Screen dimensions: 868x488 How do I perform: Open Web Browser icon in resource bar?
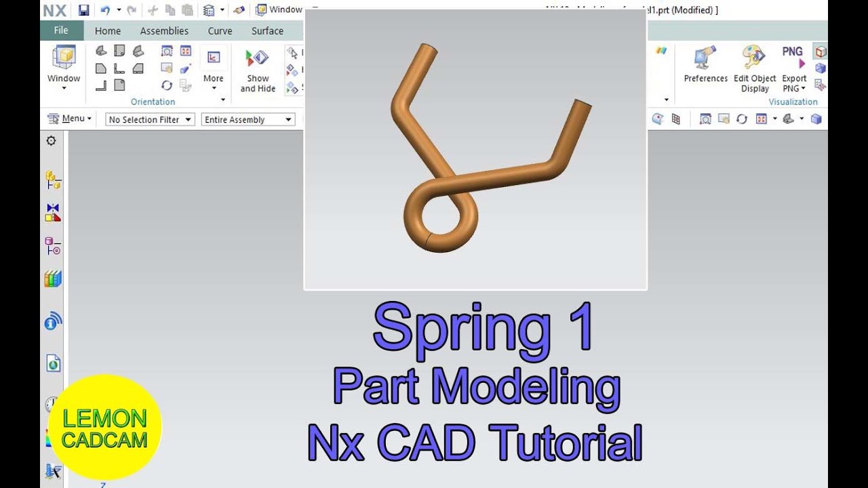coord(53,363)
